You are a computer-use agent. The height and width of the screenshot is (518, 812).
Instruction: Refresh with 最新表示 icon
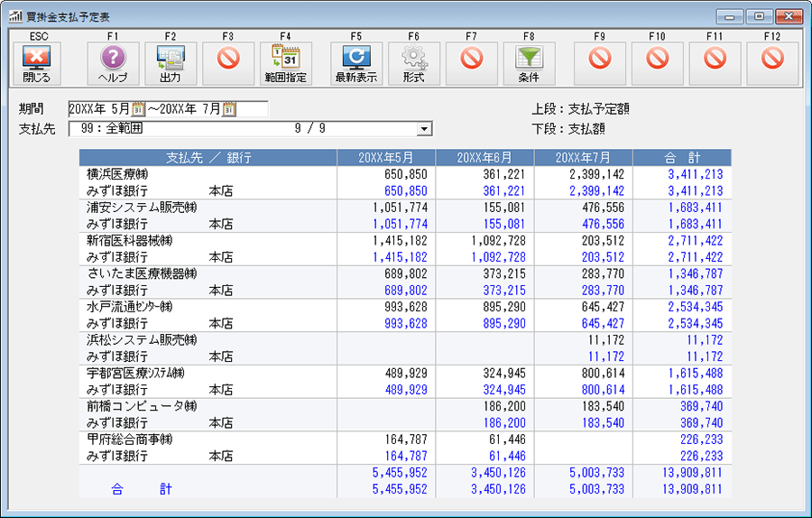[x=356, y=63]
